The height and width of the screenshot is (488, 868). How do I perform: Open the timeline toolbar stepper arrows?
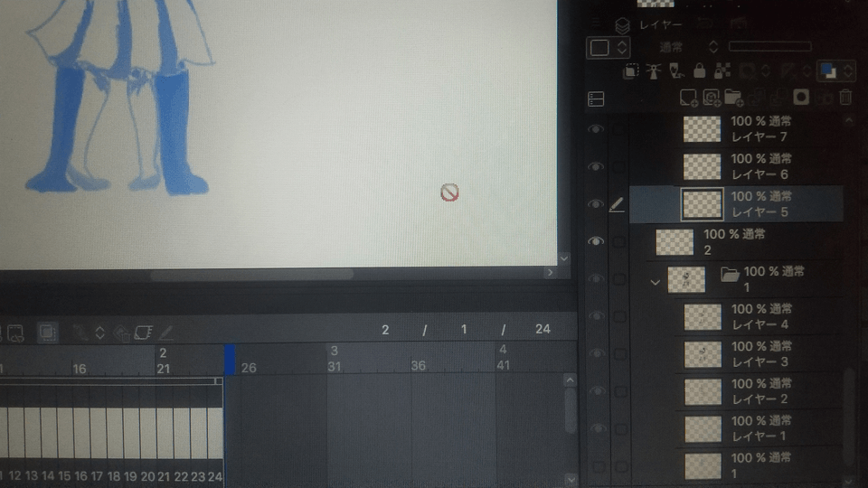coord(100,333)
